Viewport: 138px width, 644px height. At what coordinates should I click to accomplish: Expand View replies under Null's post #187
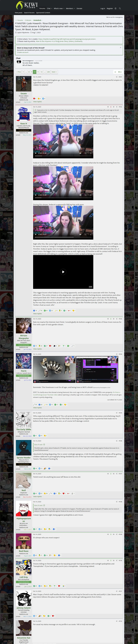(x=38, y=497)
